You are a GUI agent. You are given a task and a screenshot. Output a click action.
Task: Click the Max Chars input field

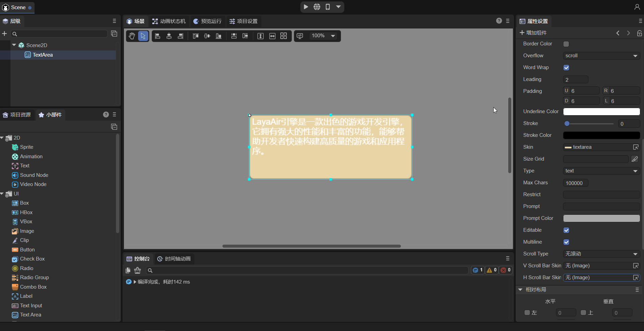click(x=575, y=183)
